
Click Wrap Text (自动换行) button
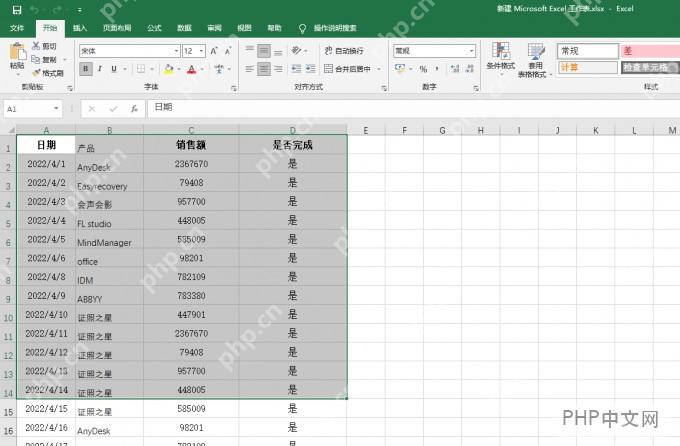(344, 51)
